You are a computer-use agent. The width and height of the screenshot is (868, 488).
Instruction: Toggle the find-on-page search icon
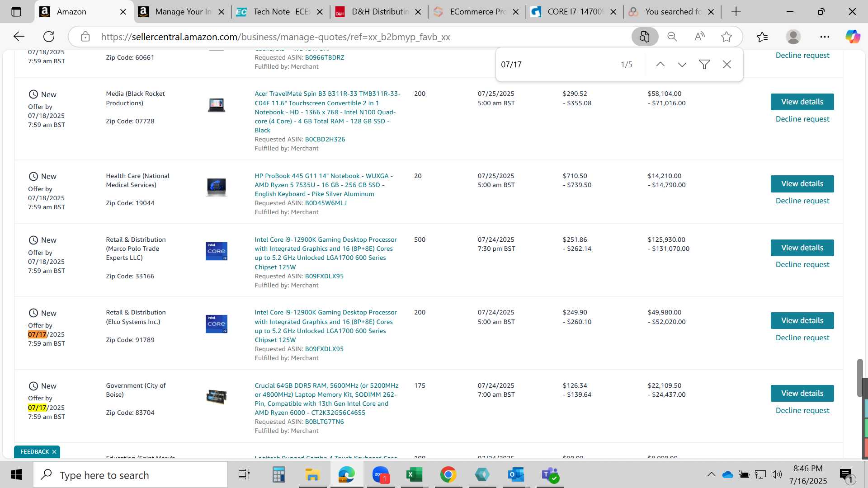[x=645, y=37]
